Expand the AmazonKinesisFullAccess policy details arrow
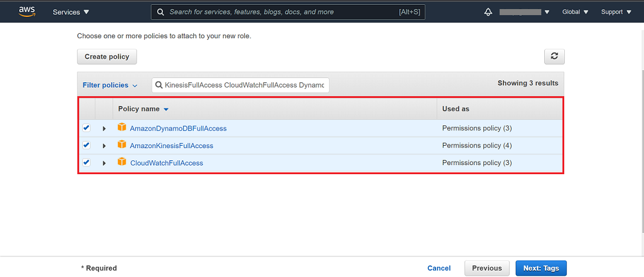Screen dimensions: 644x277 pos(104,146)
